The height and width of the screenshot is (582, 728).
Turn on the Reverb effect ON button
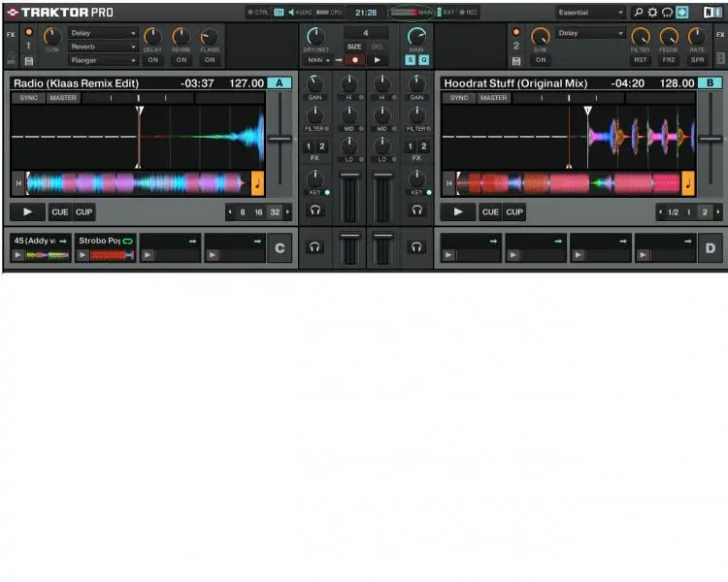182,60
